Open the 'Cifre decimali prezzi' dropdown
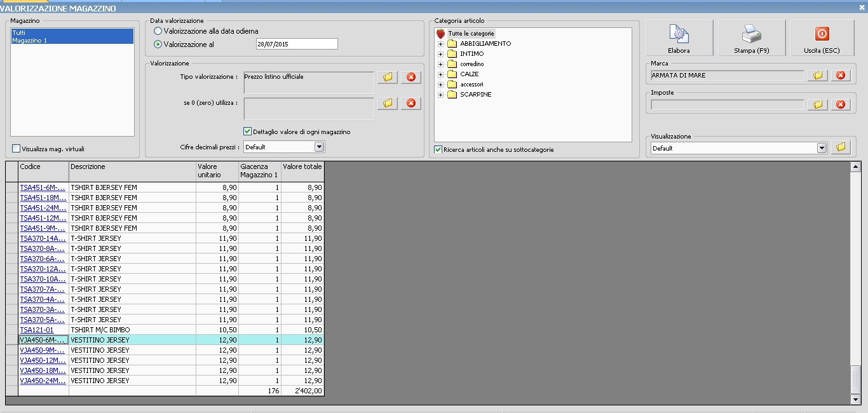 coord(320,147)
